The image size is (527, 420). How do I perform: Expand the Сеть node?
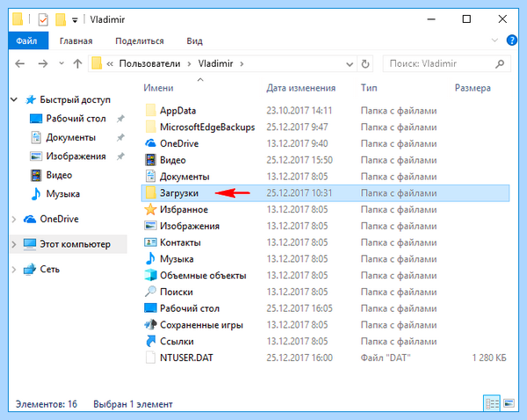tap(14, 270)
